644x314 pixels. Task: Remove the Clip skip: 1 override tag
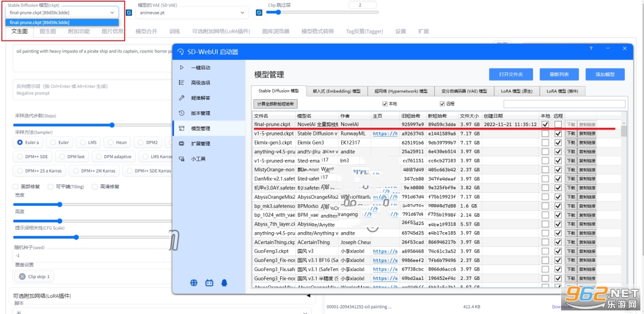[x=21, y=276]
